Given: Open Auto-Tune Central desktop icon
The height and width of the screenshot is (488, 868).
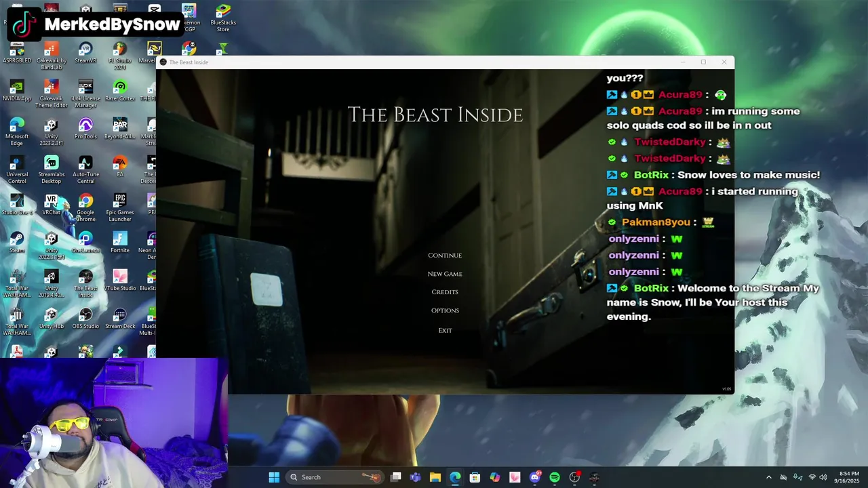Looking at the screenshot, I should tap(85, 169).
